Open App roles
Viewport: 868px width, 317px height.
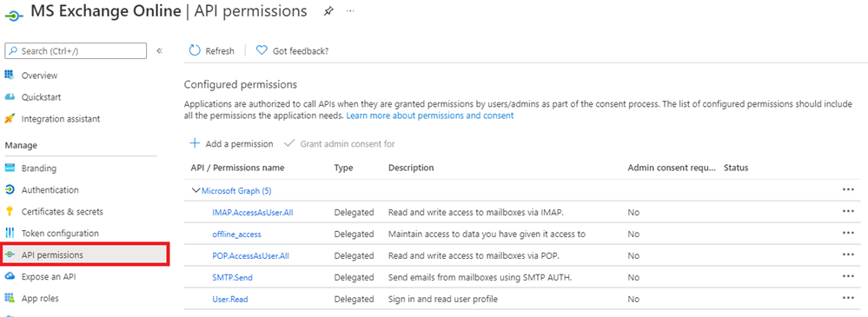40,298
